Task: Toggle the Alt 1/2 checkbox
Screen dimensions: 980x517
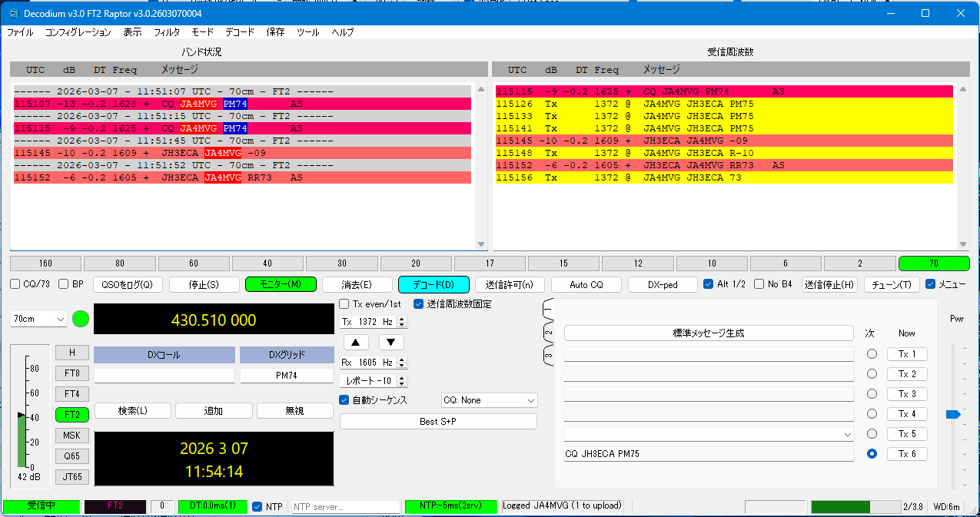Action: [x=709, y=284]
